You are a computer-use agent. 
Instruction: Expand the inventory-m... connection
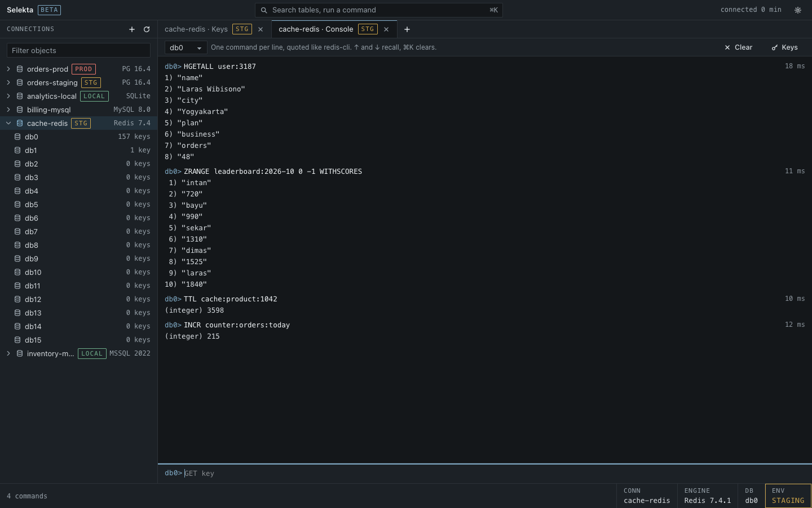(x=8, y=353)
